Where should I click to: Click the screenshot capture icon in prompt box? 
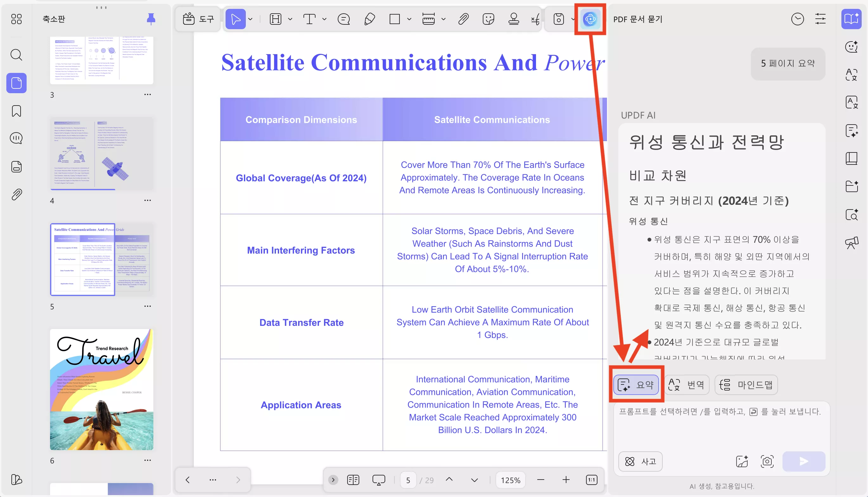click(767, 461)
